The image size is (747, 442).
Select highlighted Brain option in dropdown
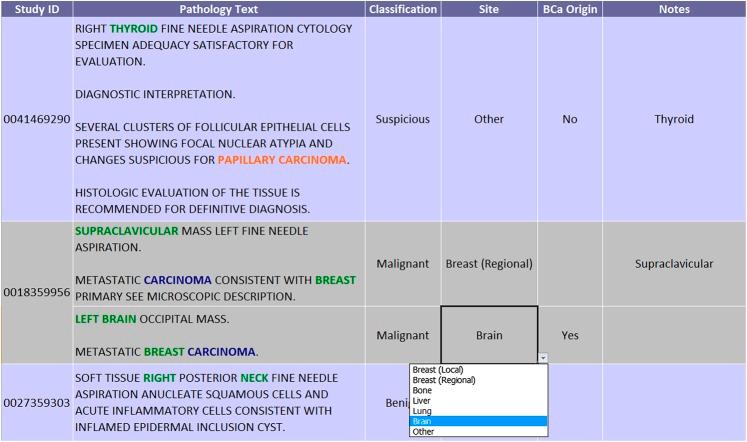(x=479, y=421)
